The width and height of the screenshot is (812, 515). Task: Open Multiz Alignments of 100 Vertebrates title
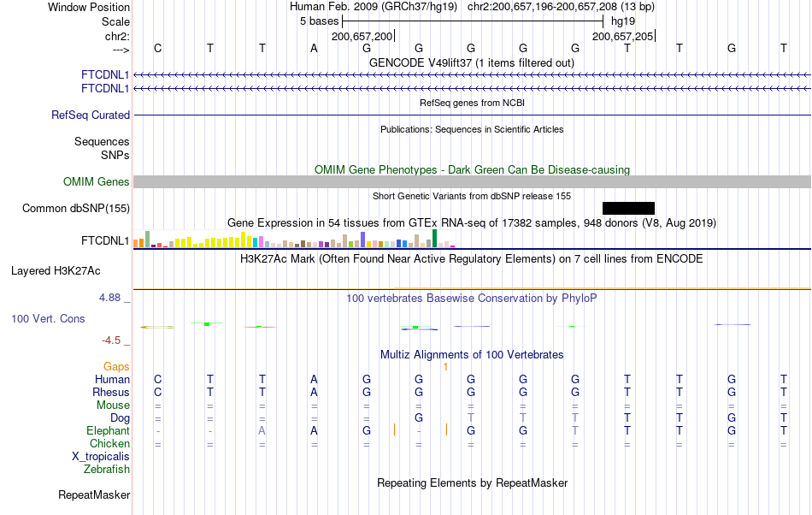[x=472, y=354]
